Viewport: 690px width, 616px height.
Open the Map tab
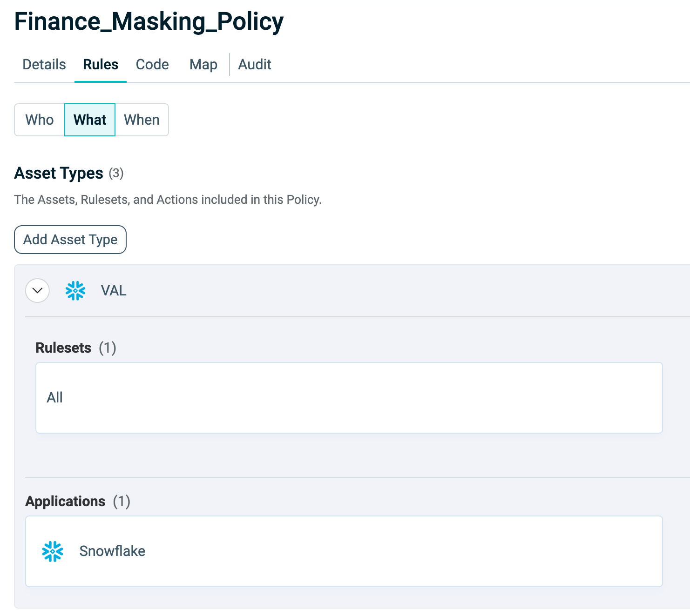[x=203, y=64]
